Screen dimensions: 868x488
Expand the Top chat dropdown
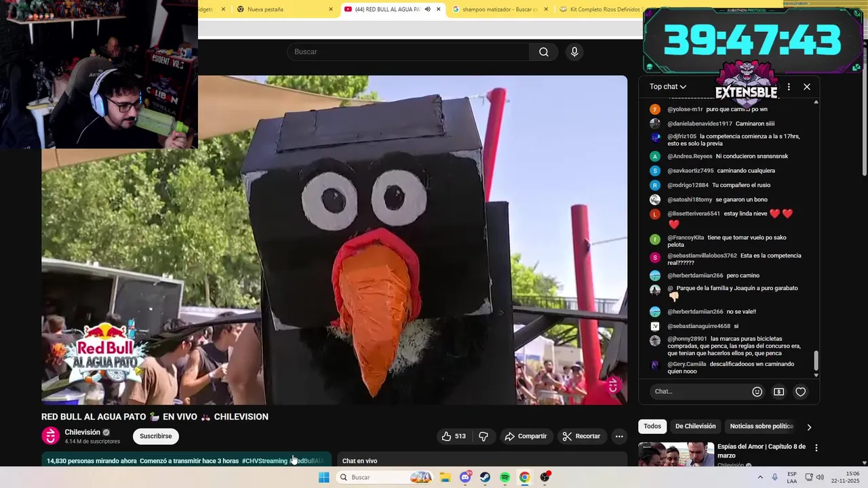pos(668,87)
